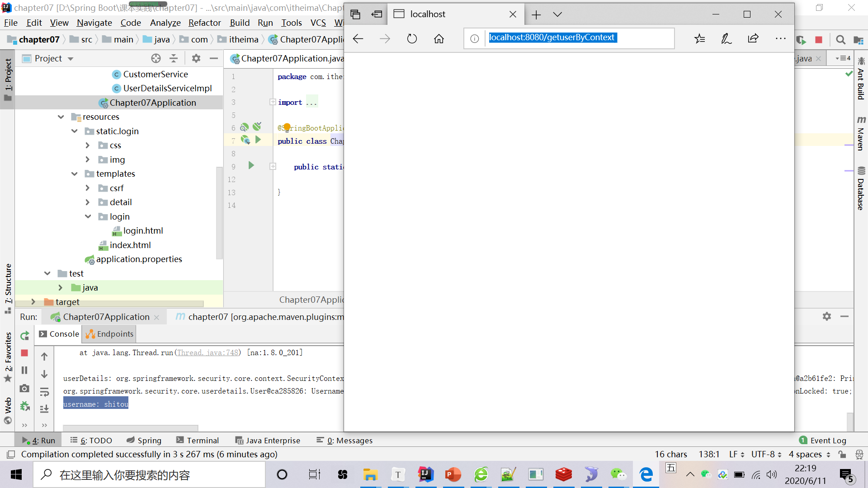Collapse the templates folder
The width and height of the screenshot is (868, 488).
[x=75, y=174]
